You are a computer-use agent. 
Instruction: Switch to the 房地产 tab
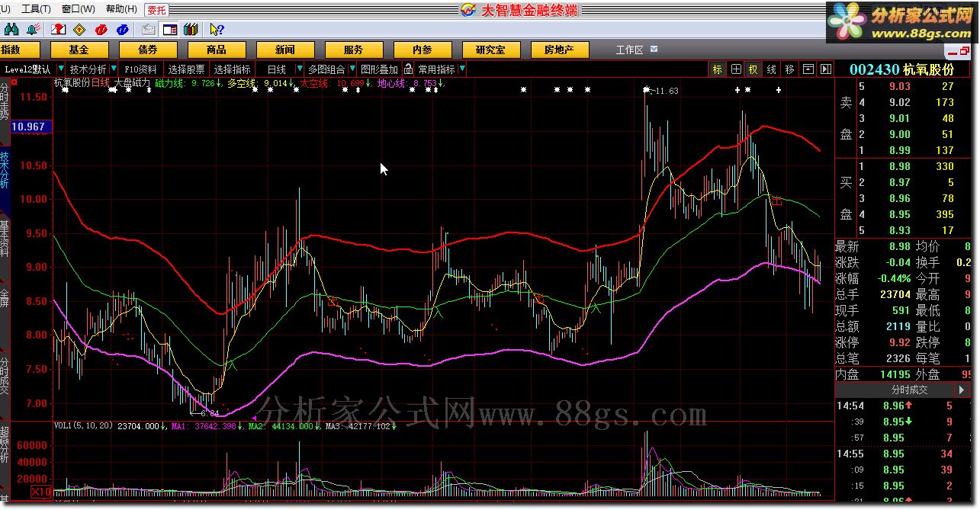click(x=560, y=50)
